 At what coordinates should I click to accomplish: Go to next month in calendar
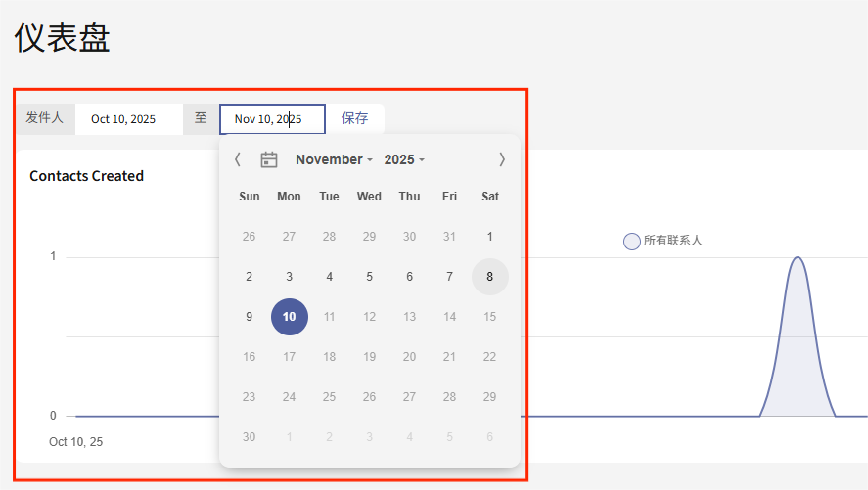(502, 159)
